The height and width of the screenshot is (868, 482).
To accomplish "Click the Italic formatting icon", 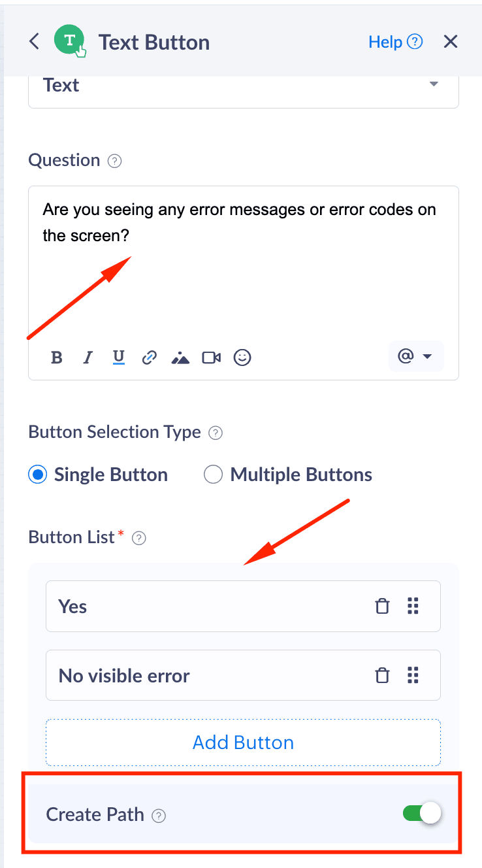I will (88, 358).
